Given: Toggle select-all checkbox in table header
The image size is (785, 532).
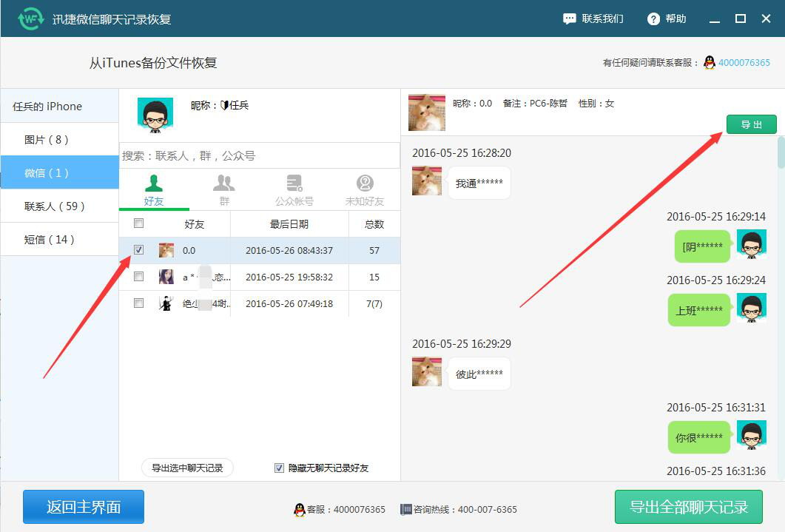Looking at the screenshot, I should pyautogui.click(x=138, y=223).
